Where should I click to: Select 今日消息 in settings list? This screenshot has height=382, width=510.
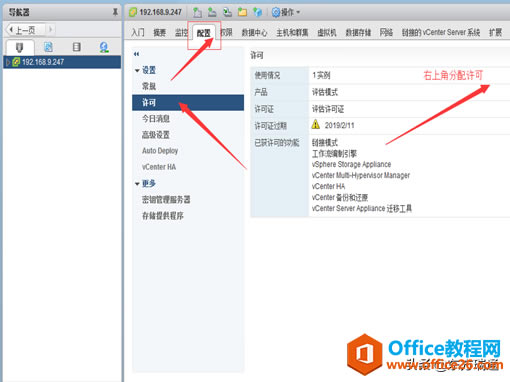156,119
